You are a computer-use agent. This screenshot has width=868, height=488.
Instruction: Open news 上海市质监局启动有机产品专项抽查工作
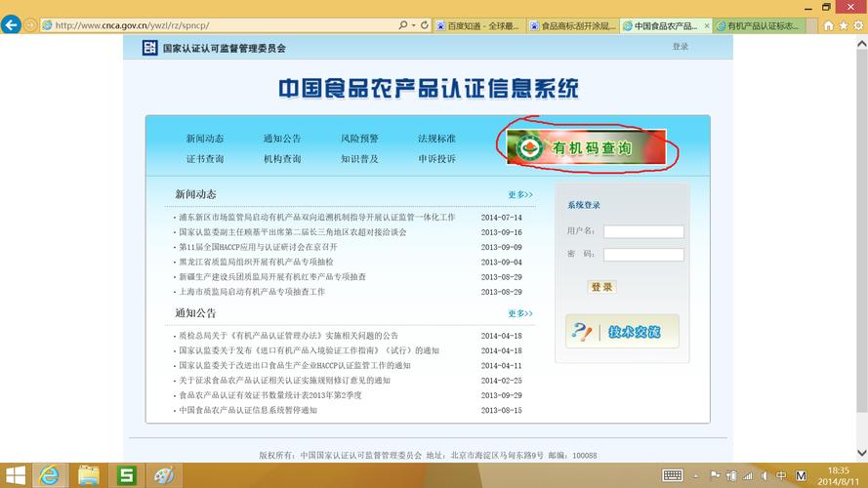pyautogui.click(x=252, y=292)
